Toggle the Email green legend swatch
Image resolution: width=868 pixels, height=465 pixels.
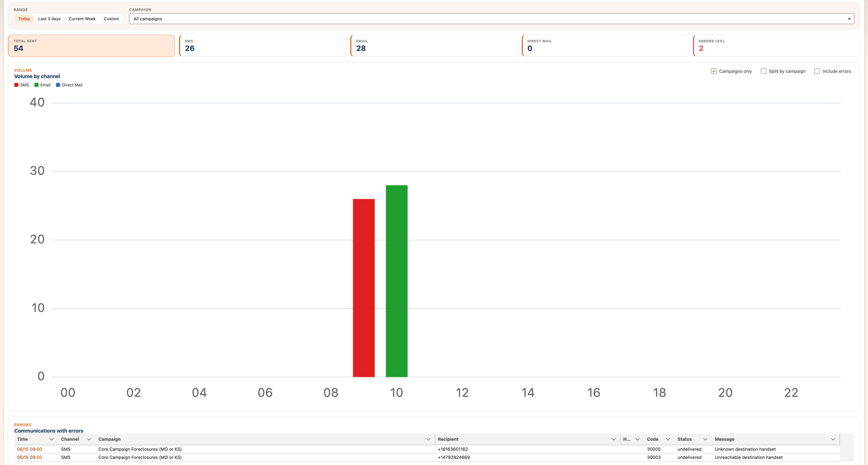(x=36, y=85)
